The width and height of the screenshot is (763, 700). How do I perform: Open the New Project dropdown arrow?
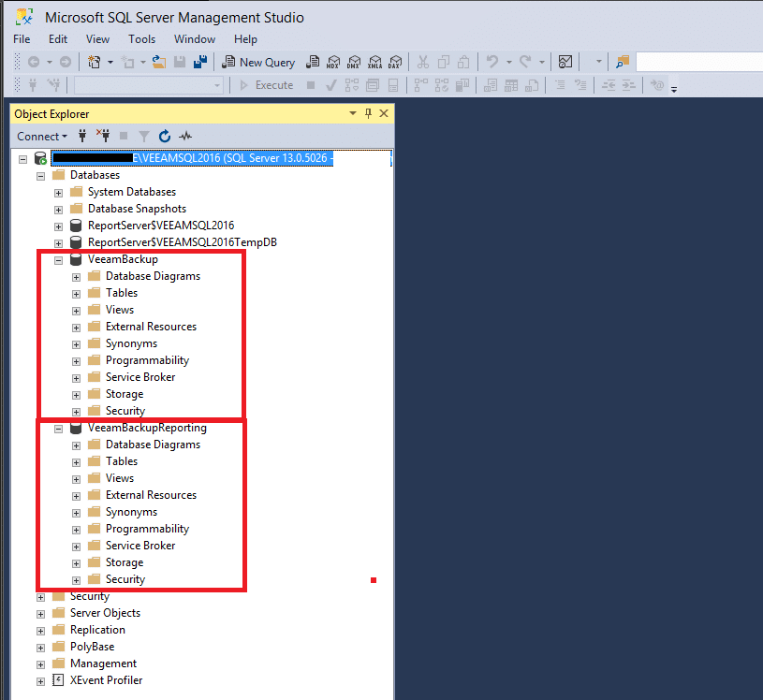coord(110,63)
